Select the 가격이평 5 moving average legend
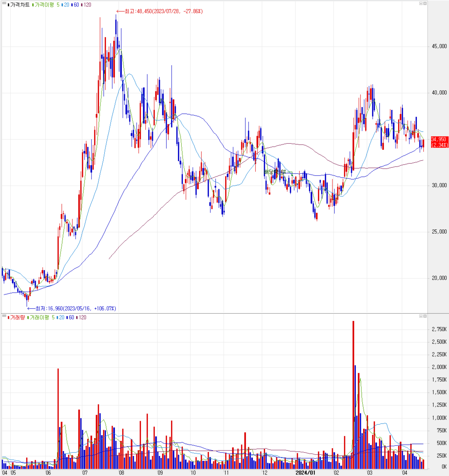 point(46,5)
